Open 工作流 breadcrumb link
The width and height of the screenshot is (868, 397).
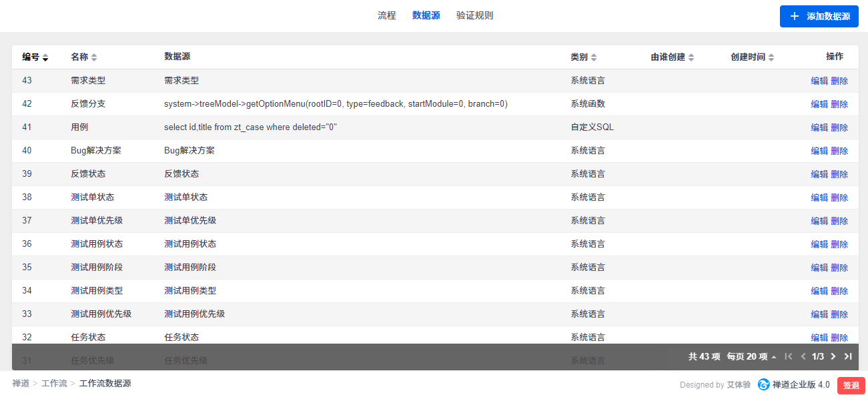pos(54,384)
